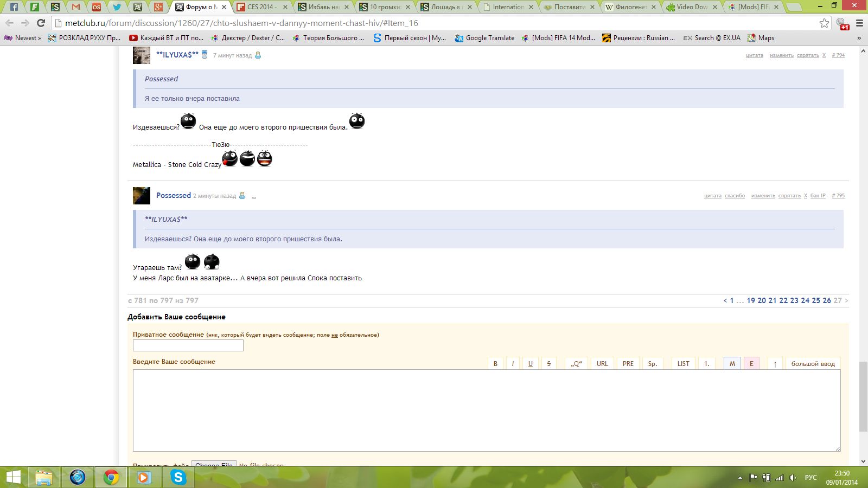The image size is (868, 488).
Task: Click the Possessed username link
Action: pyautogui.click(x=174, y=195)
